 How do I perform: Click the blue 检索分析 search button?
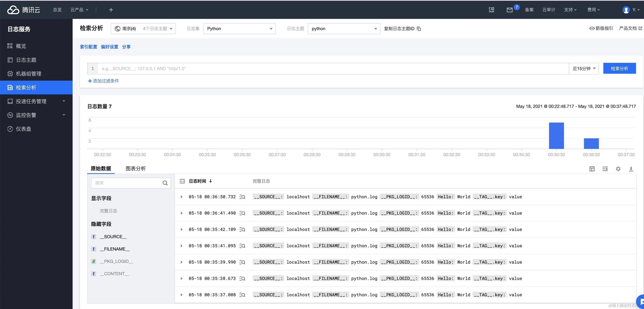[619, 69]
